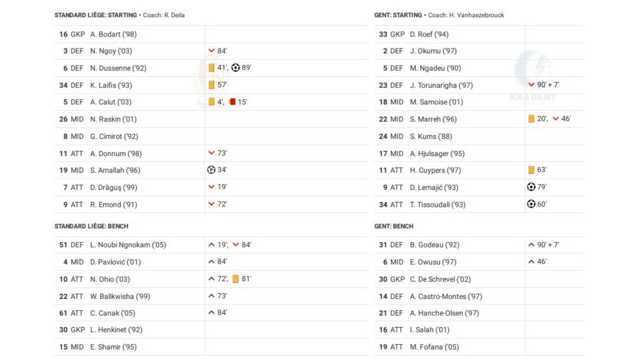
Task: Click Lemajić's goal icon at 79'
Action: tap(531, 187)
